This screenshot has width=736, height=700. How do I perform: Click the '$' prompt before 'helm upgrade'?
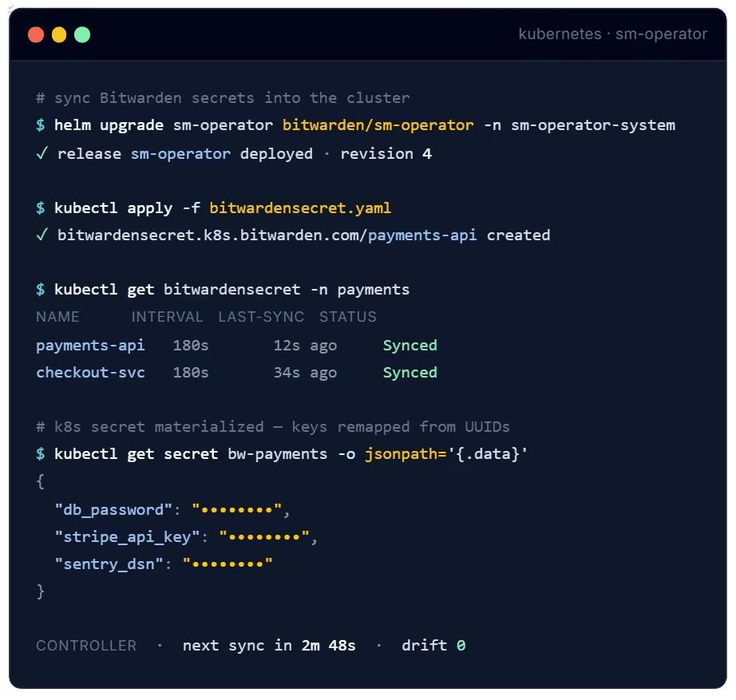(41, 125)
